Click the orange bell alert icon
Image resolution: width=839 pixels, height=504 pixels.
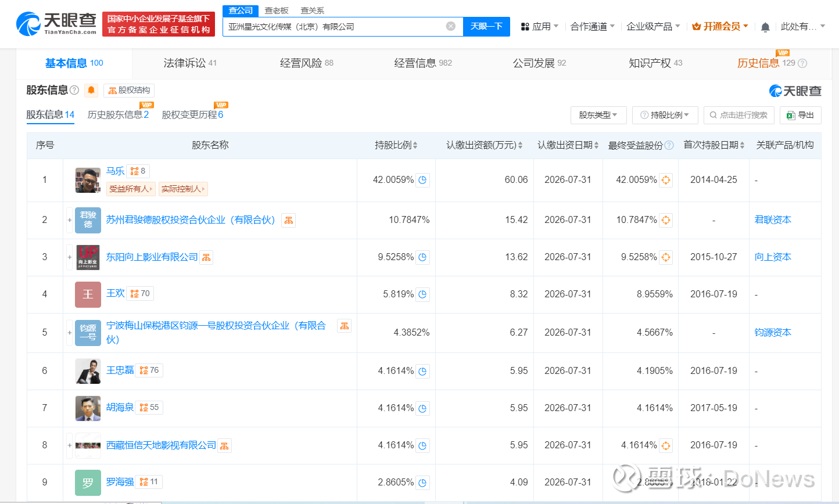[x=91, y=90]
